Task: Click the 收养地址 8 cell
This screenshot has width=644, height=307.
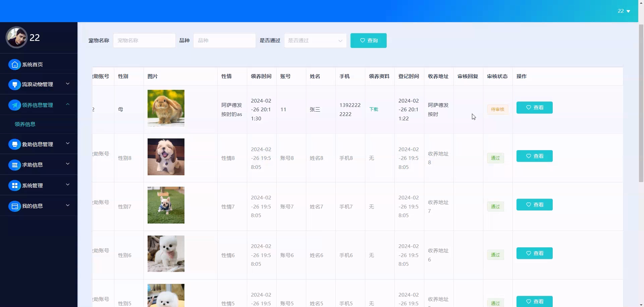Action: pos(438,158)
